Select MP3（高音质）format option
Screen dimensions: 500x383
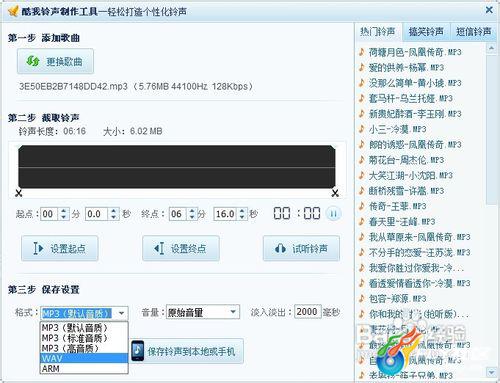pyautogui.click(x=84, y=348)
